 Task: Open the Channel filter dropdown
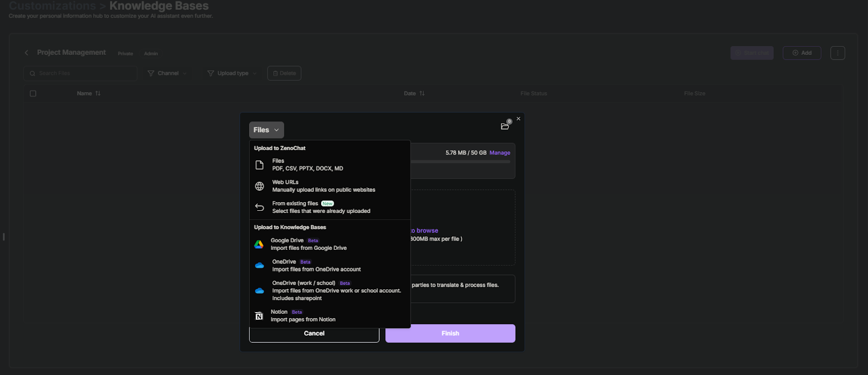click(167, 73)
